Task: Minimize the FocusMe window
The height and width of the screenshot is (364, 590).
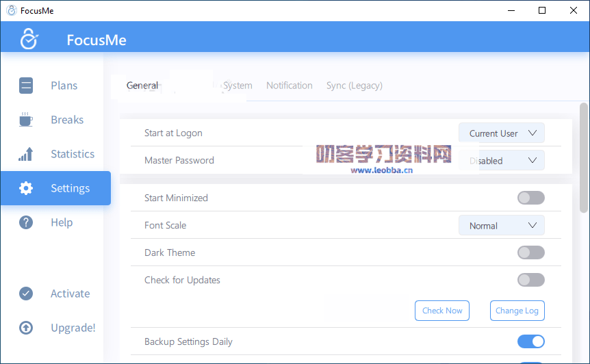Action: 511,10
